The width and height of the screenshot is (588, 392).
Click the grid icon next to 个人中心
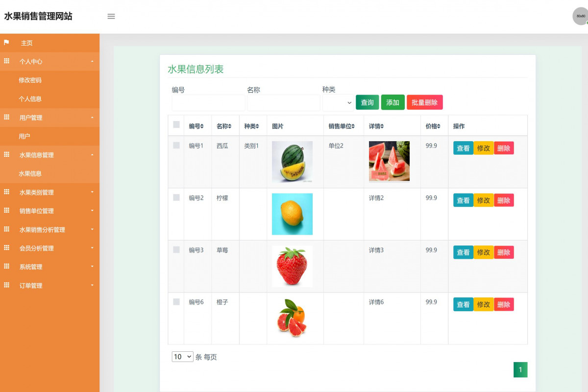coord(7,61)
